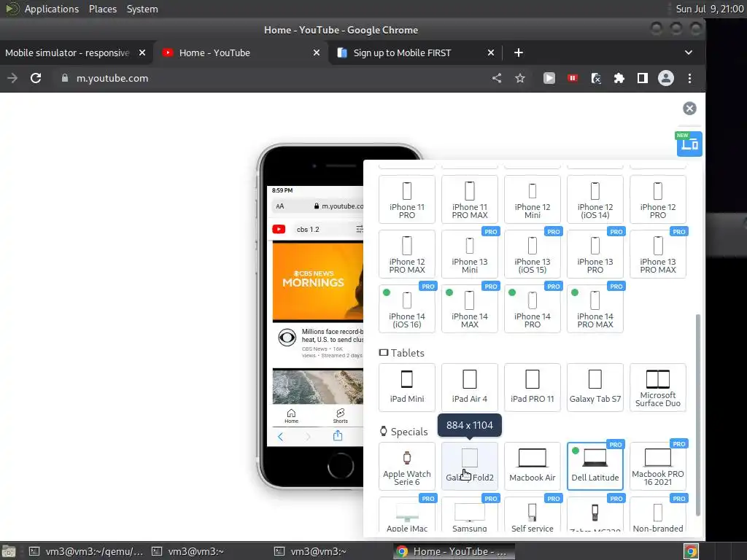Choose iPhone 12 (iOS 14) device
This screenshot has width=747, height=560.
coord(595,200)
